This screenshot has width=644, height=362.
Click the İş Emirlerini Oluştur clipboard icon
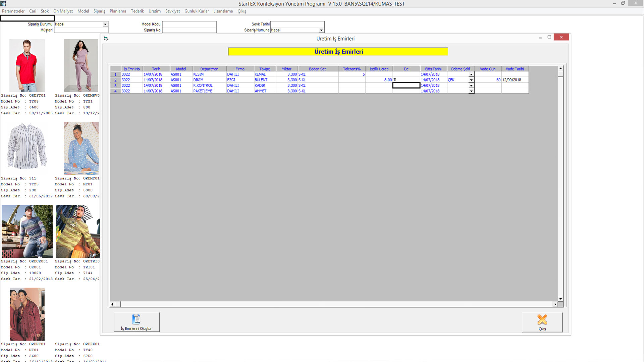pyautogui.click(x=136, y=319)
